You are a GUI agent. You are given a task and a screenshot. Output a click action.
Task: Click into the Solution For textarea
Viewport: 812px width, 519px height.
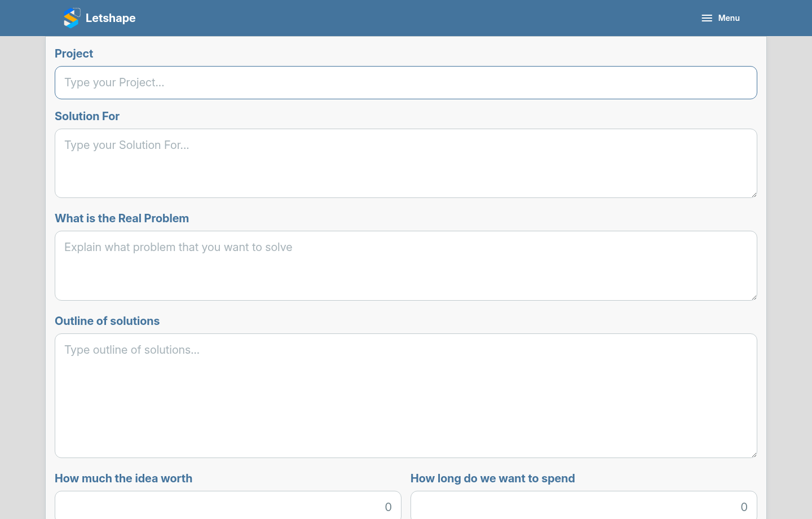406,164
